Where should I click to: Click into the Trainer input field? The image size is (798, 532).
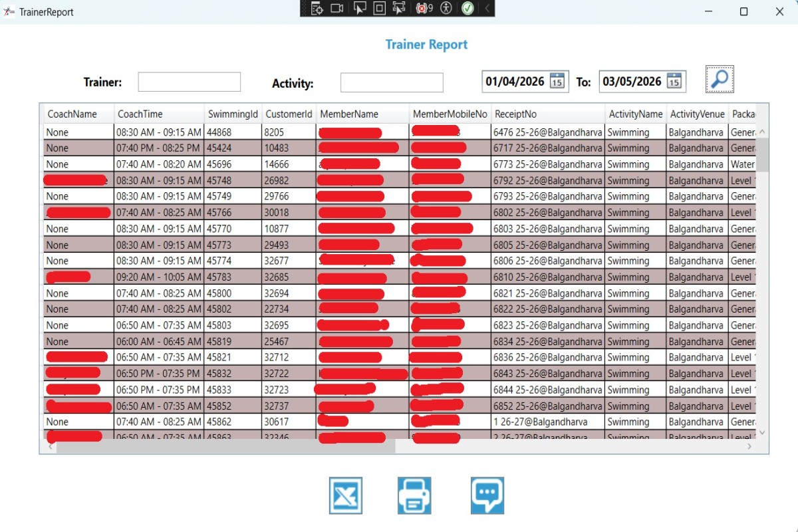[189, 82]
